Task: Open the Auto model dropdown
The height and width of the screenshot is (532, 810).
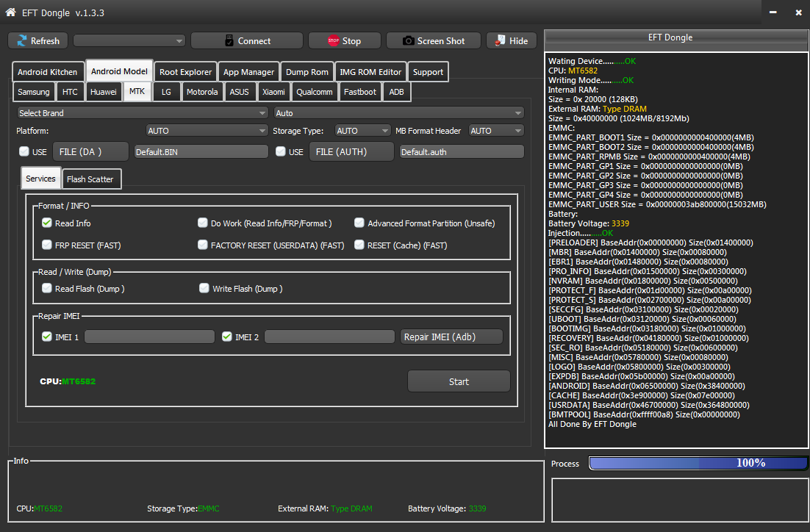Action: coord(399,113)
